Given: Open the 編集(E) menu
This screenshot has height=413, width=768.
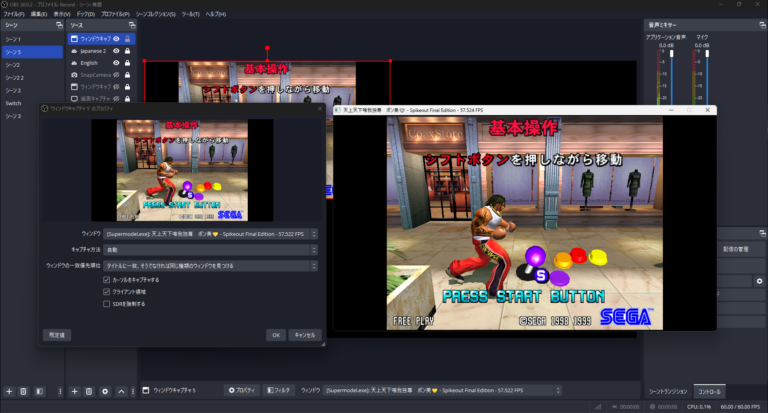Looking at the screenshot, I should pos(39,14).
